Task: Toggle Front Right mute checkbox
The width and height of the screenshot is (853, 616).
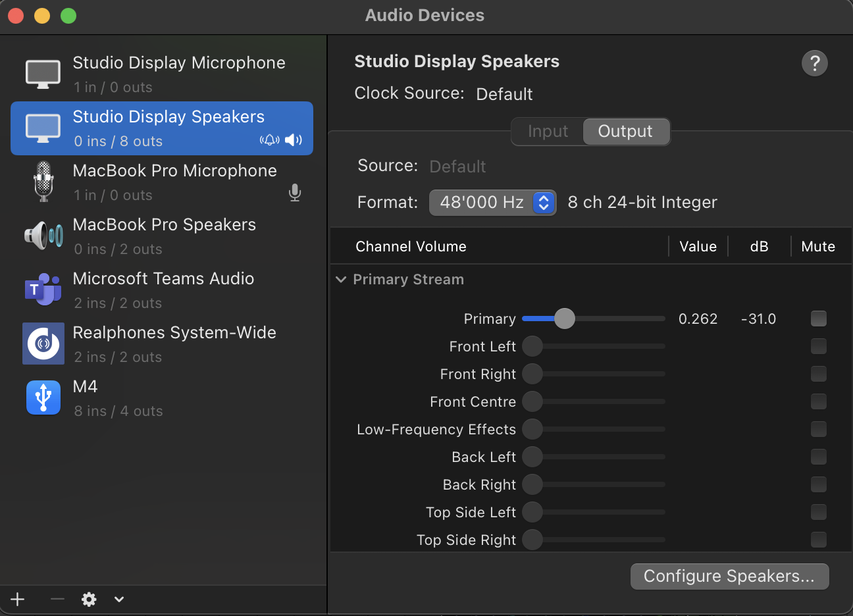Action: 819,374
